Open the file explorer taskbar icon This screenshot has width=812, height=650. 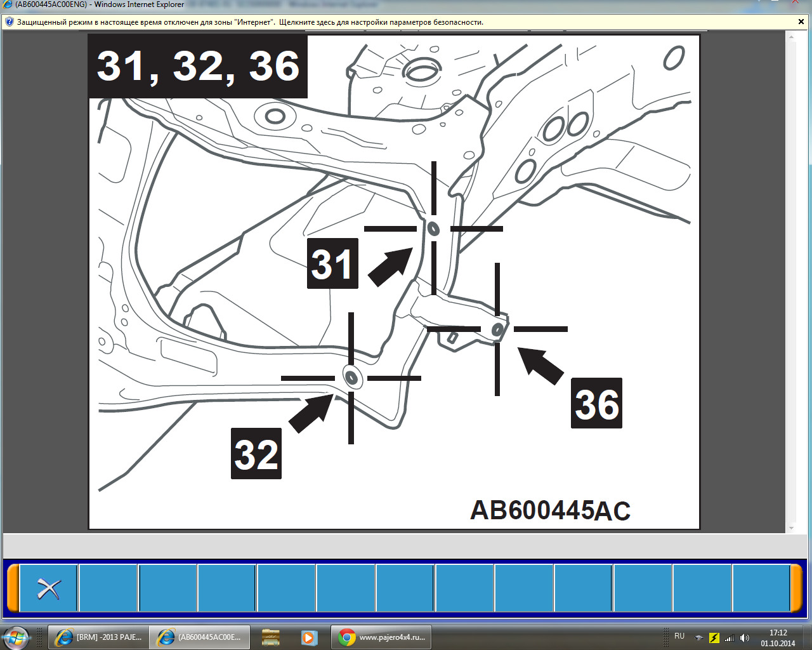[x=271, y=637]
